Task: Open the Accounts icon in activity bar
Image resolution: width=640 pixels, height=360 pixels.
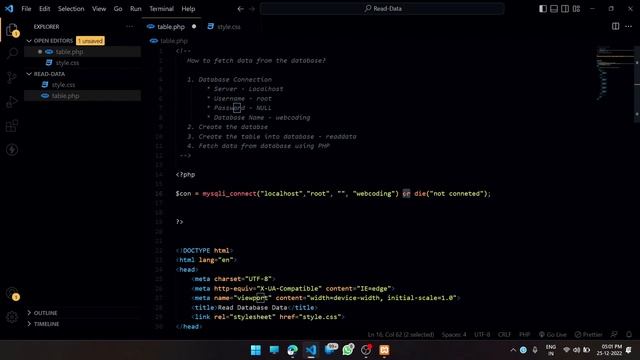Action: [x=12, y=293]
